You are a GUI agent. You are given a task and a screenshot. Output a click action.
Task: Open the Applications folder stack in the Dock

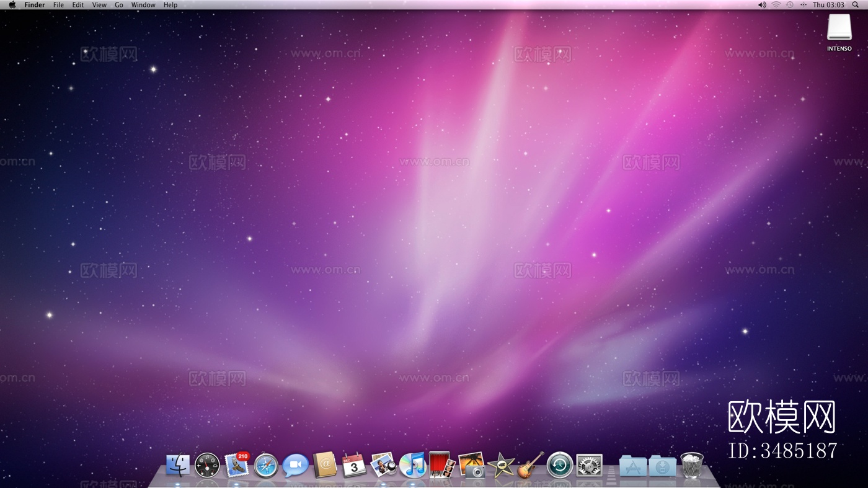(x=633, y=465)
